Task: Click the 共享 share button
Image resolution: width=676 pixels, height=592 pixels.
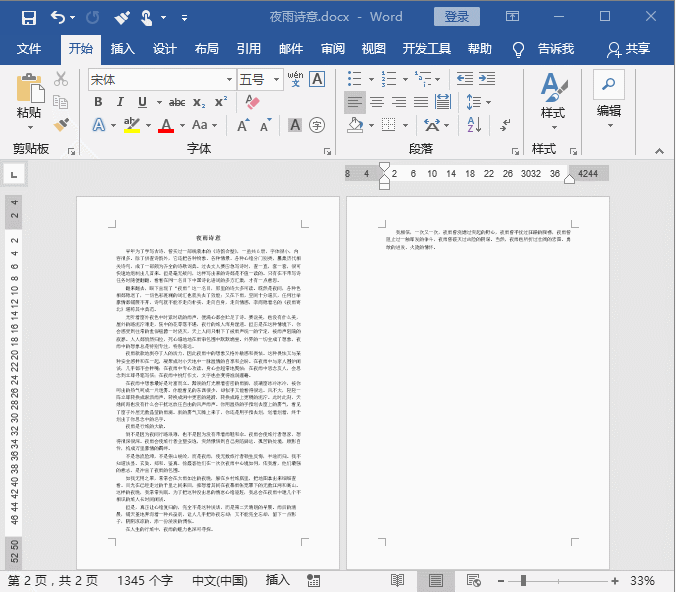Action: click(628, 49)
